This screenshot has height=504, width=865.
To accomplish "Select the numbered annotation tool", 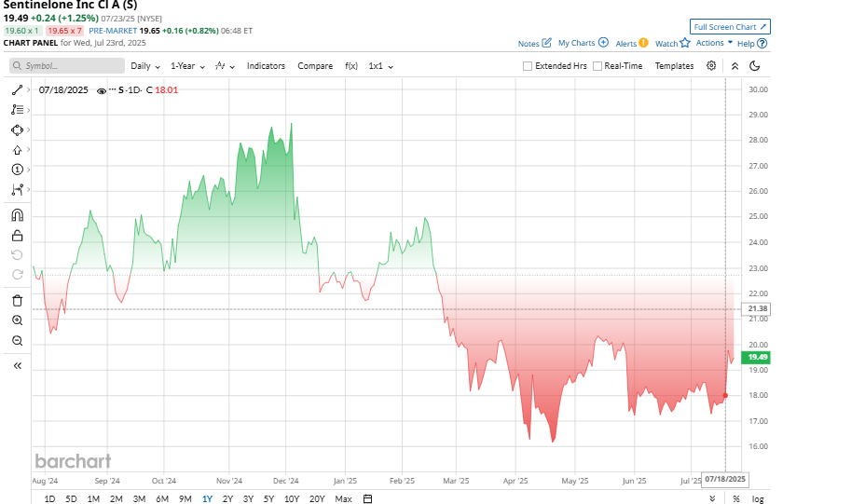I will pos(17,170).
